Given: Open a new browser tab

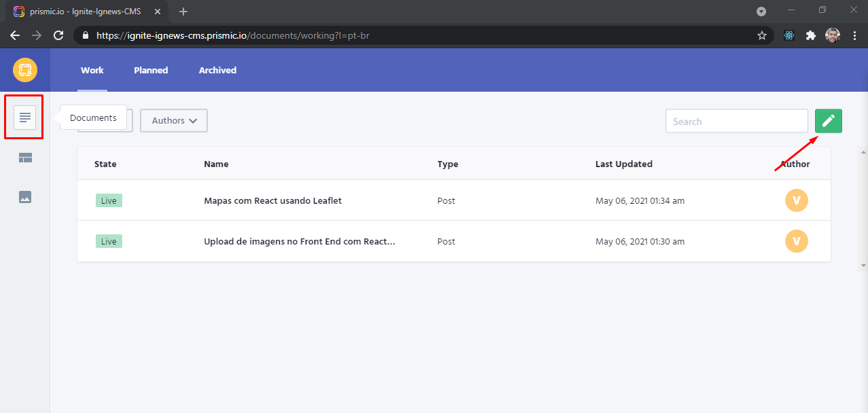Looking at the screenshot, I should [183, 11].
